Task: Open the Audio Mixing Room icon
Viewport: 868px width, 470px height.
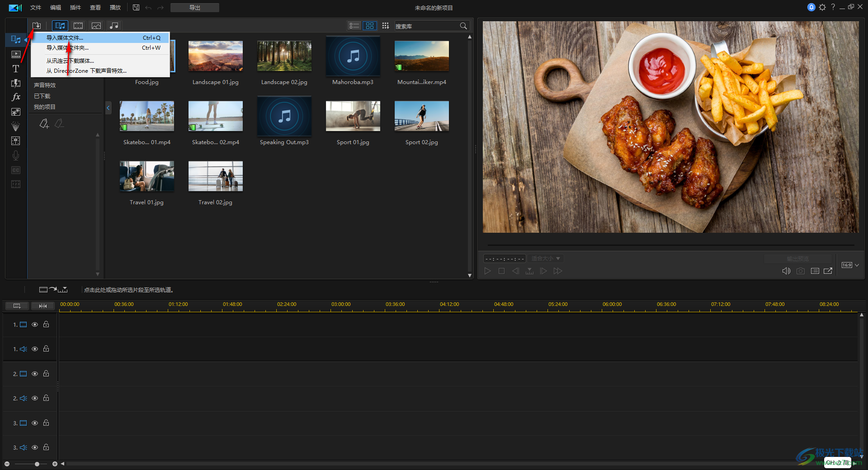Action: coord(16,141)
